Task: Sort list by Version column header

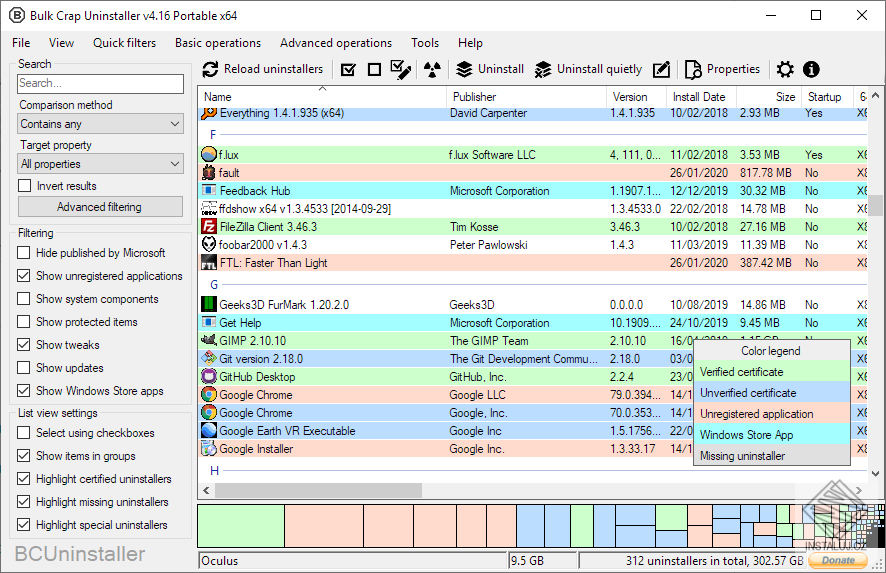Action: coord(636,97)
